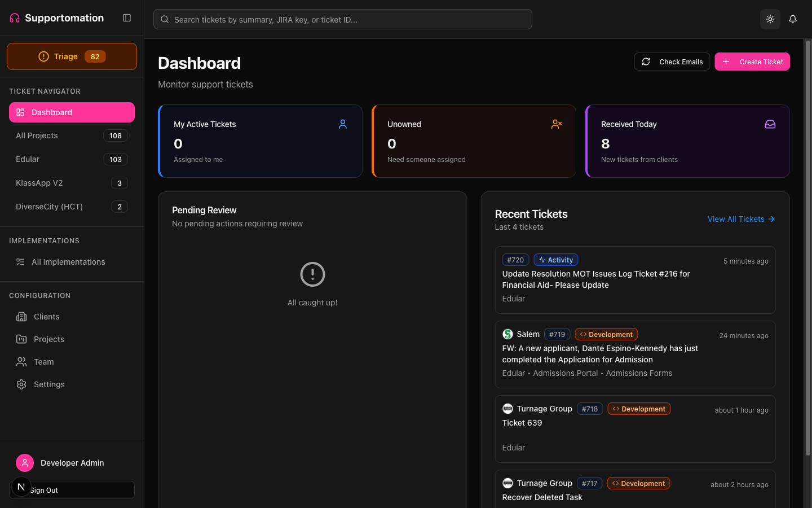Select the Team icon in the sidebar
This screenshot has width=812, height=508.
tap(21, 362)
